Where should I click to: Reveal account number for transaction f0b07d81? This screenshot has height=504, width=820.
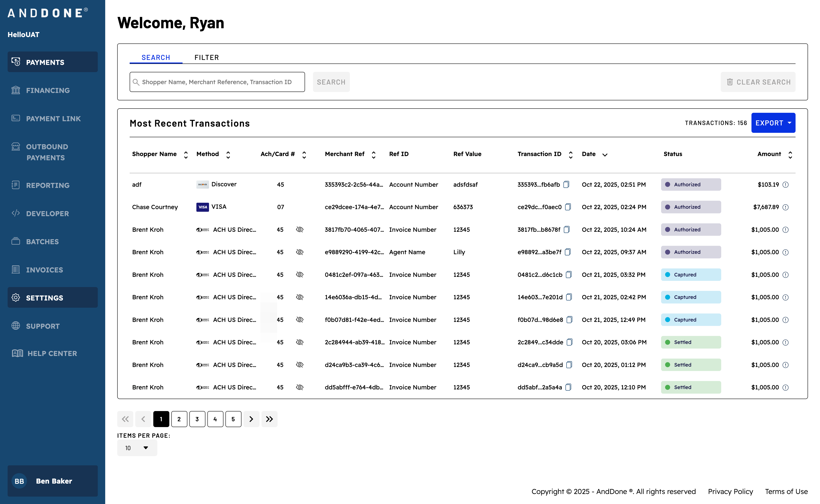point(299,320)
